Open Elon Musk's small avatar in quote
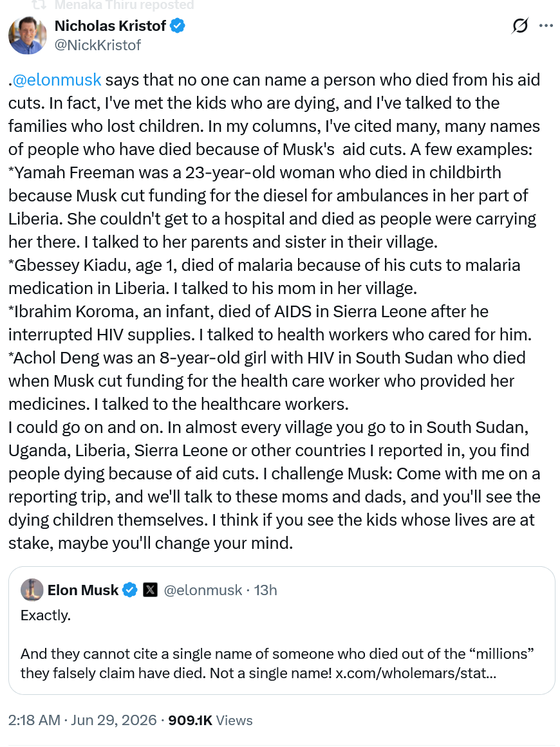560x747 pixels. tap(32, 590)
